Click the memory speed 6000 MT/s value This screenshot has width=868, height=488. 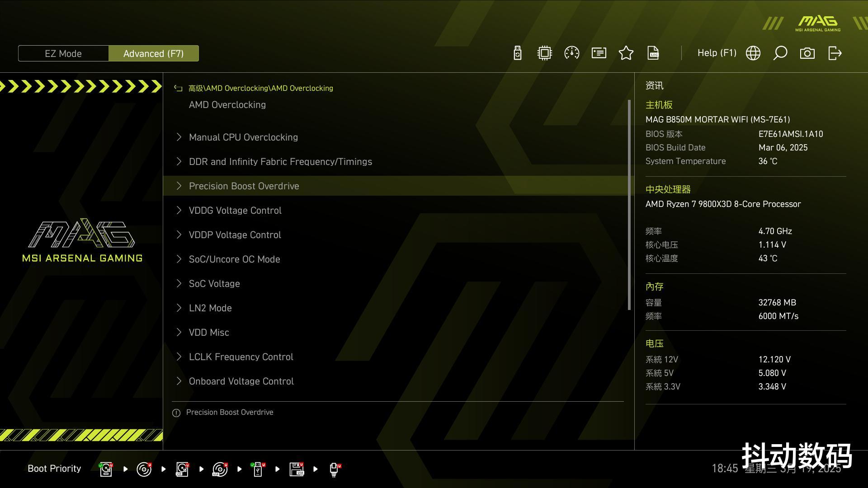coord(778,316)
